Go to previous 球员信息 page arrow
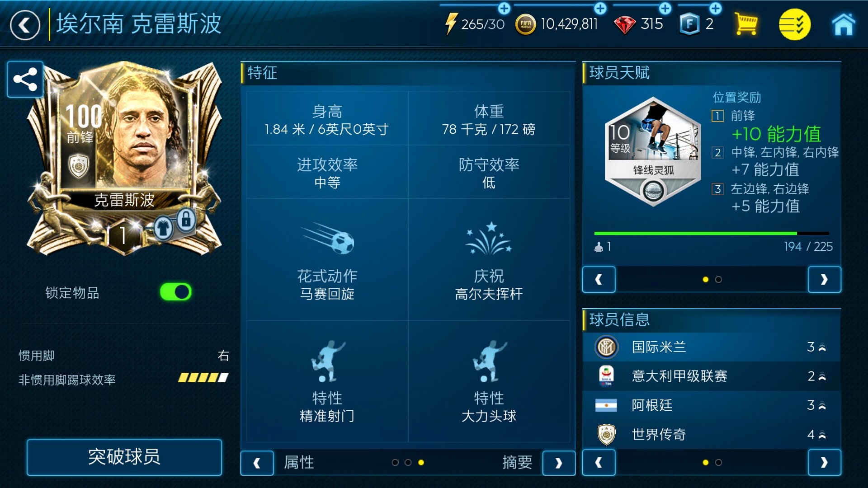 (x=599, y=462)
